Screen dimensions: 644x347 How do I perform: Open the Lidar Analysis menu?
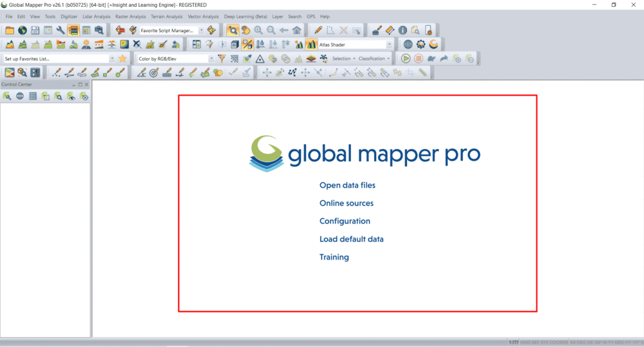[96, 16]
